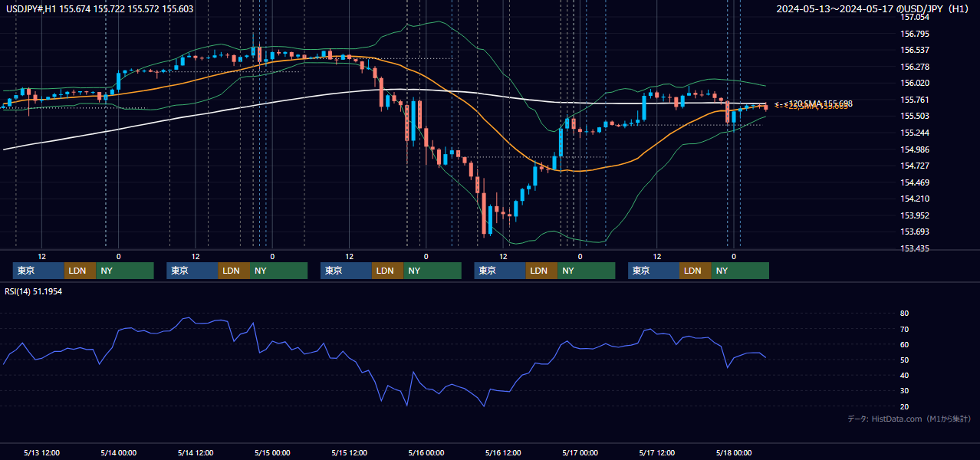Image resolution: width=980 pixels, height=460 pixels.
Task: Click the 155.761 price axis label
Action: point(915,100)
